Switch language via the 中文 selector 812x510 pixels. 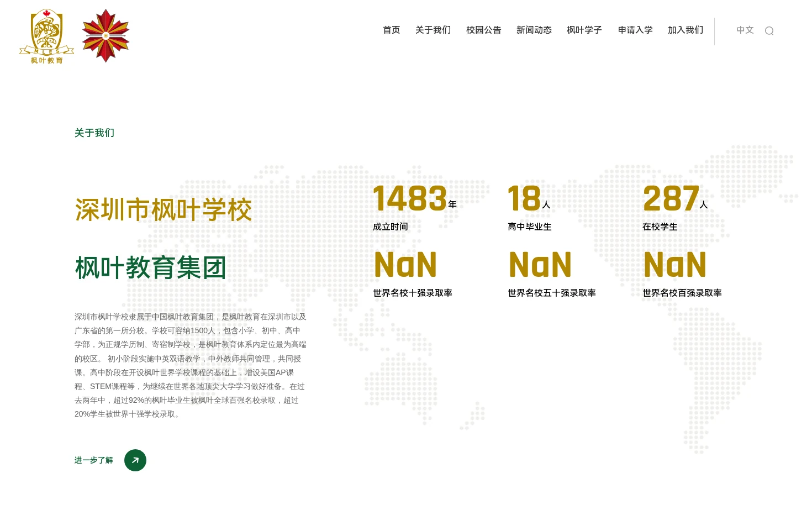[x=745, y=30]
